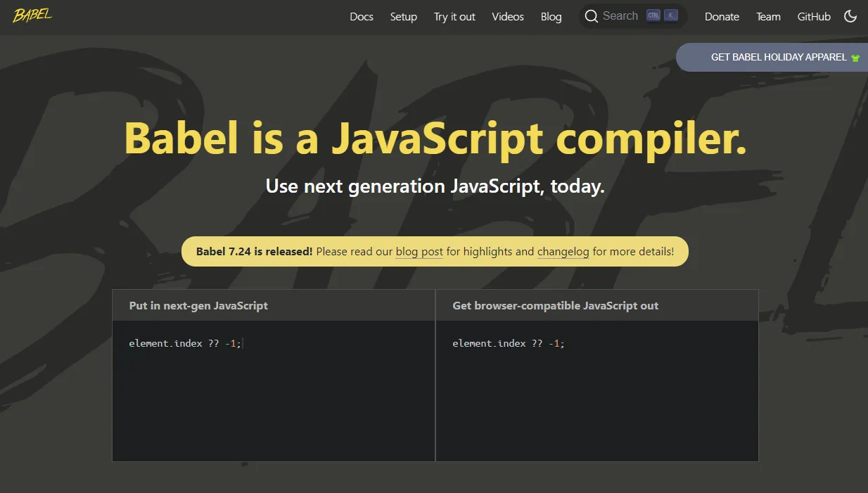
Task: Toggle dark mode with the moon icon
Action: click(850, 16)
